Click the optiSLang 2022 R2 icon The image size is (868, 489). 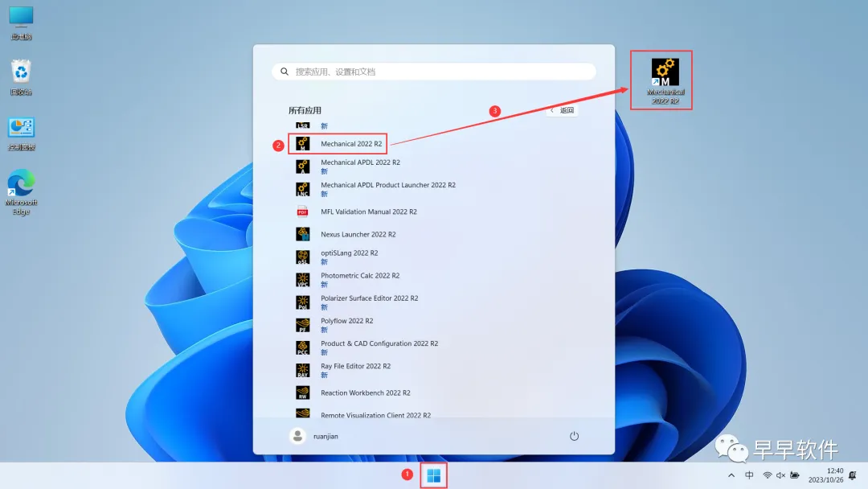pyautogui.click(x=303, y=257)
